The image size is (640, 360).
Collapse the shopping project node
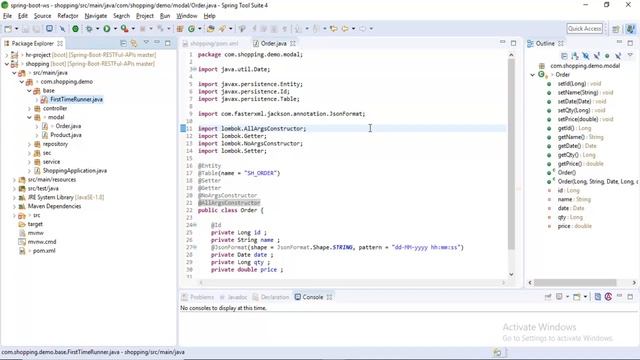click(7, 64)
